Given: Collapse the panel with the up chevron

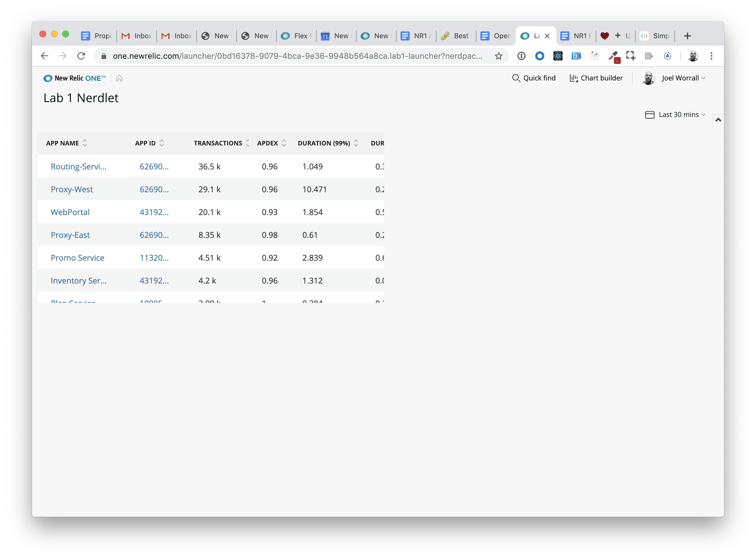Looking at the screenshot, I should point(718,120).
